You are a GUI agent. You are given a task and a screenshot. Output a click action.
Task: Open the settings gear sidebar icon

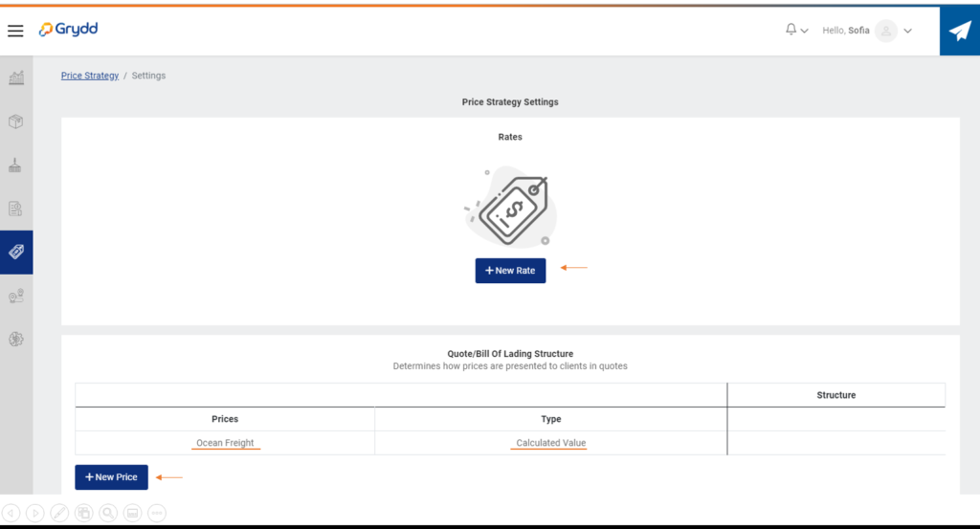(x=16, y=340)
